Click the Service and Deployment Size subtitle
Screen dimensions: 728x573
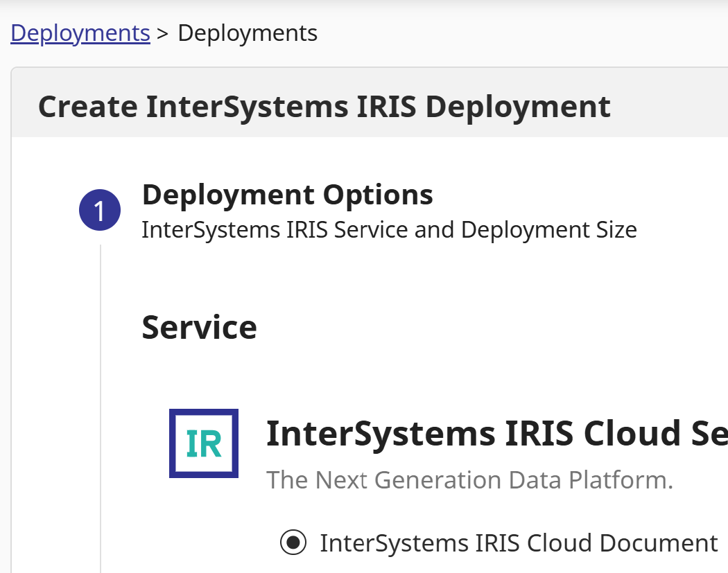coord(389,229)
